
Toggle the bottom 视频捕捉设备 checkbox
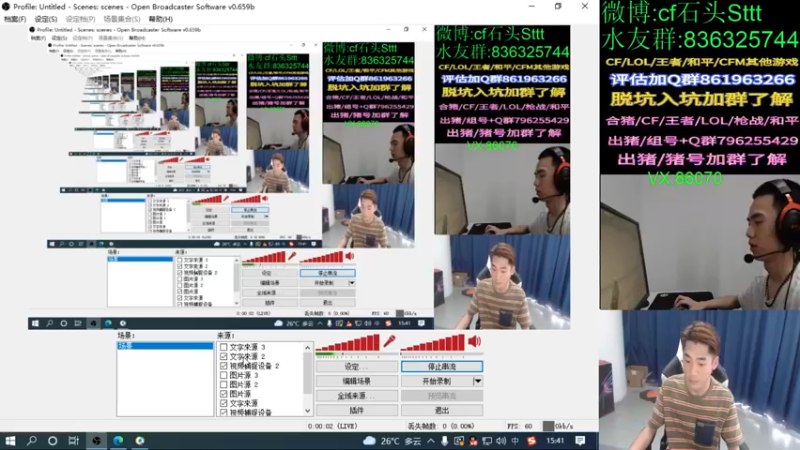[x=223, y=412]
